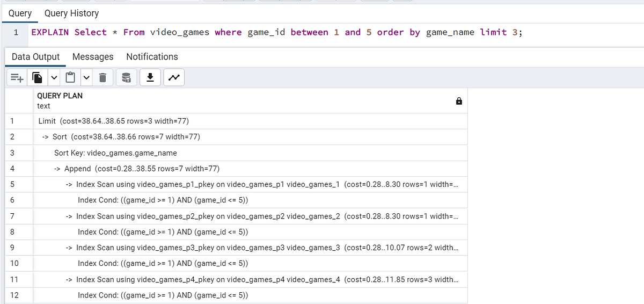
Task: Click the QUERY PLAN column header
Action: 60,96
